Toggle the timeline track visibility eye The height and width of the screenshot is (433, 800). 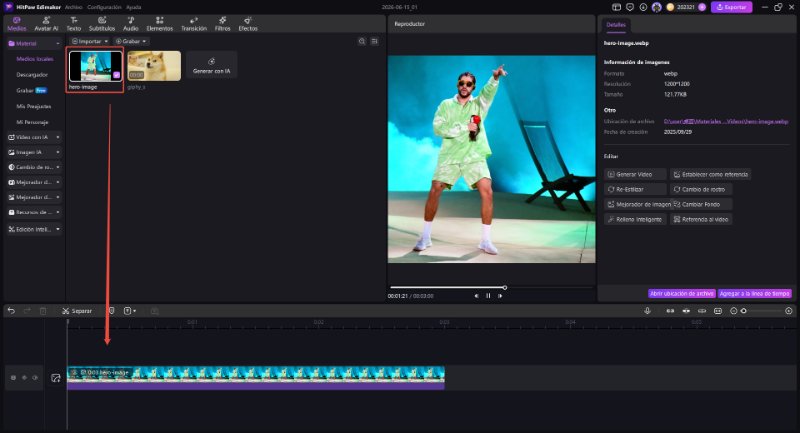point(35,378)
